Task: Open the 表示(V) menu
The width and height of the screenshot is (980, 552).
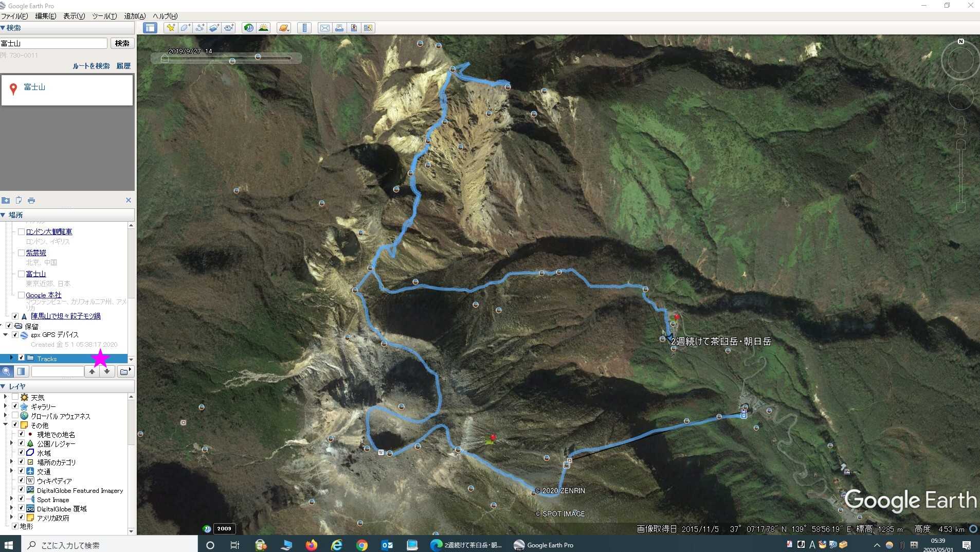Action: (x=74, y=16)
